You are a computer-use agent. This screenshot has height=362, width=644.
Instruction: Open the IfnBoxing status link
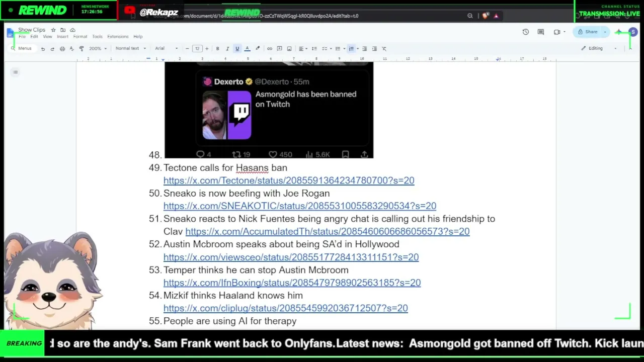tap(292, 283)
